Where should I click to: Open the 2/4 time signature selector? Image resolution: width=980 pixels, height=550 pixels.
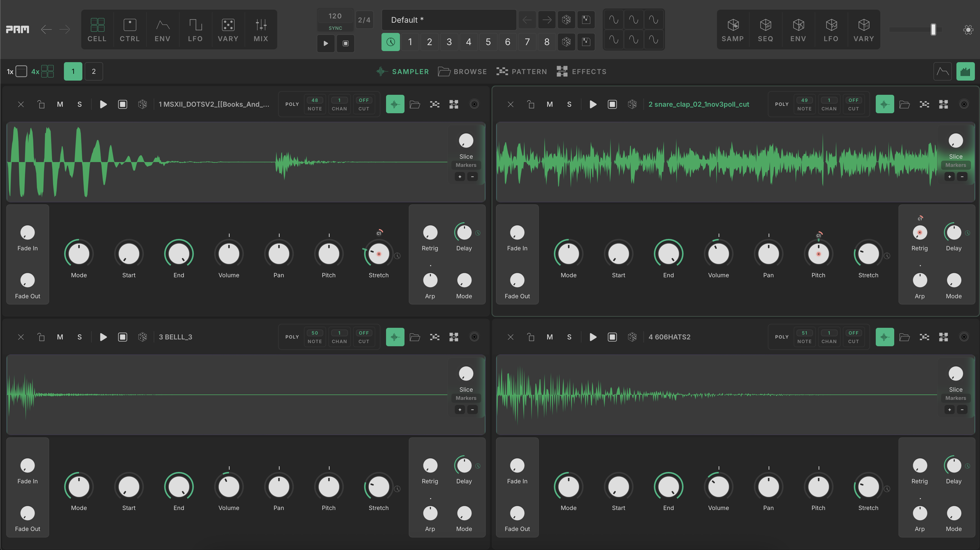coord(364,20)
